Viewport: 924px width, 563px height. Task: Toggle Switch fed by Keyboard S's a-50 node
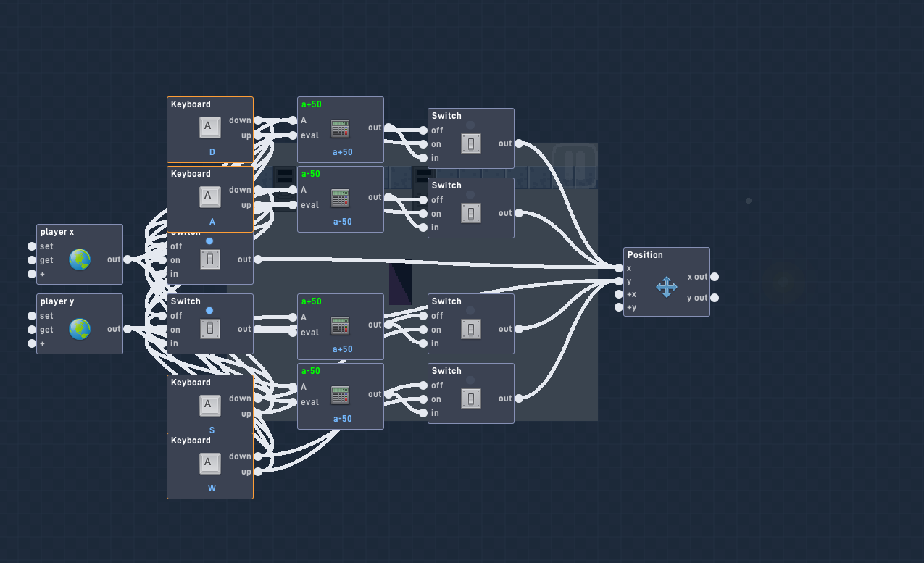(x=471, y=399)
